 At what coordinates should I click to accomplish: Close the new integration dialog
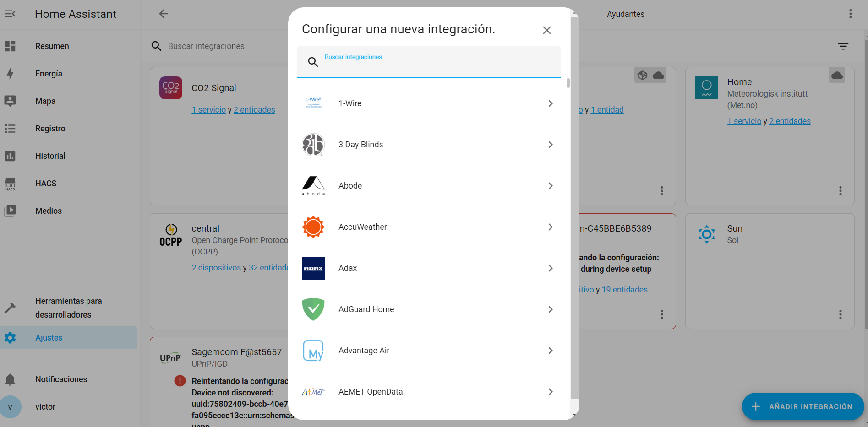click(546, 30)
